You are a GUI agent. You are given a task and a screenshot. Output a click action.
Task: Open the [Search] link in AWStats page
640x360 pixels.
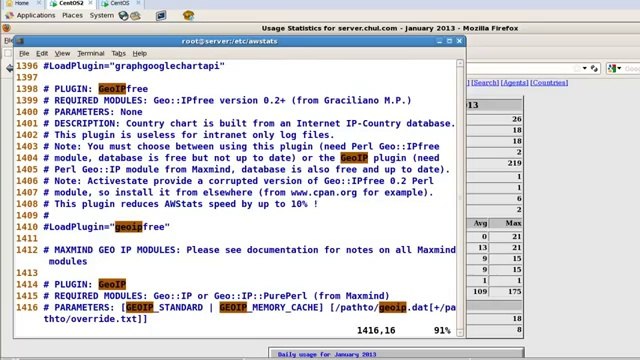tap(485, 82)
